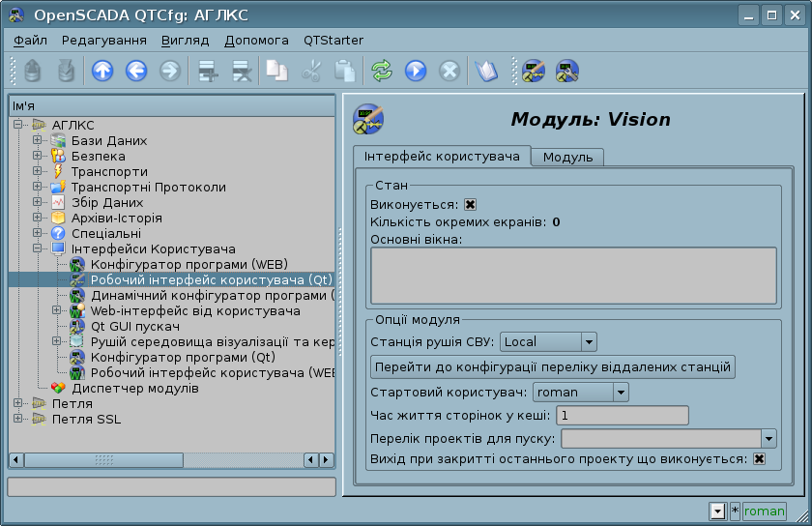Viewport: 812px width, 526px height.
Task: Click the blue Start/Run toolbar icon
Action: tap(416, 71)
